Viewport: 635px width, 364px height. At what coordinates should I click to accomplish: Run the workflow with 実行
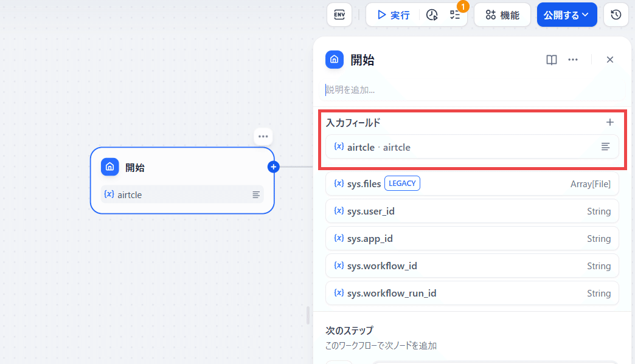coord(392,15)
